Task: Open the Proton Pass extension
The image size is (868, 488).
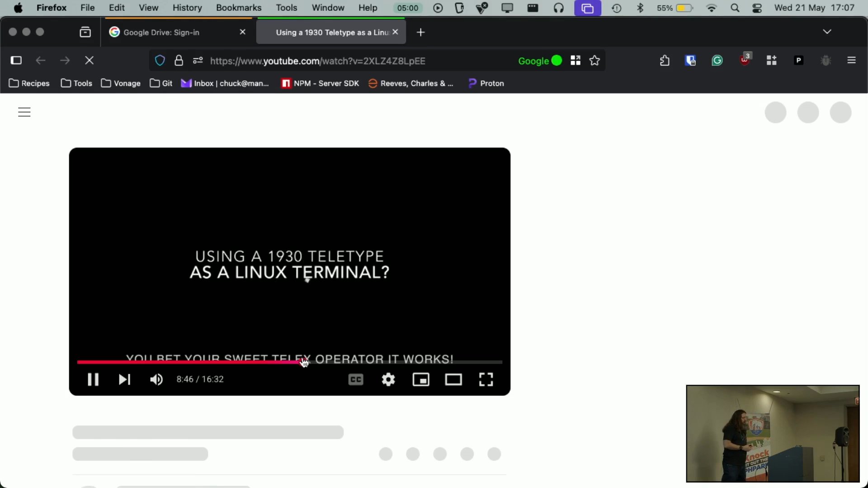Action: [x=798, y=60]
